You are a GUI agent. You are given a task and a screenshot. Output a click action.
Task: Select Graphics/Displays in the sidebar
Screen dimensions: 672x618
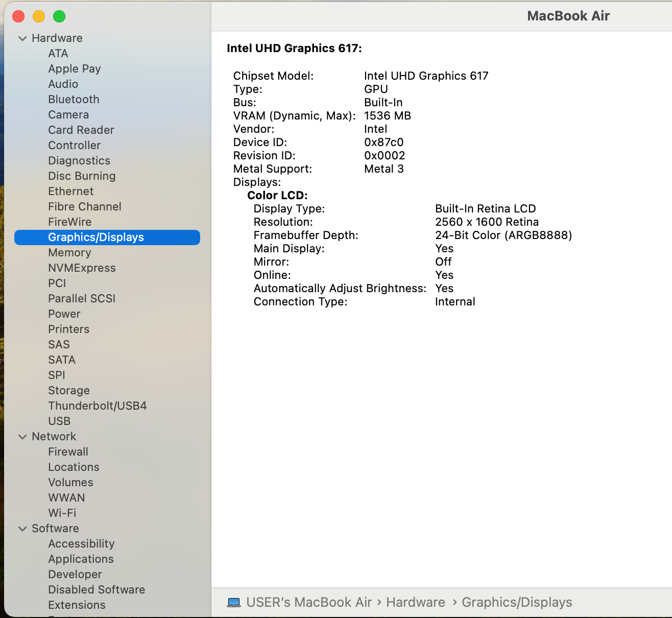coord(96,237)
